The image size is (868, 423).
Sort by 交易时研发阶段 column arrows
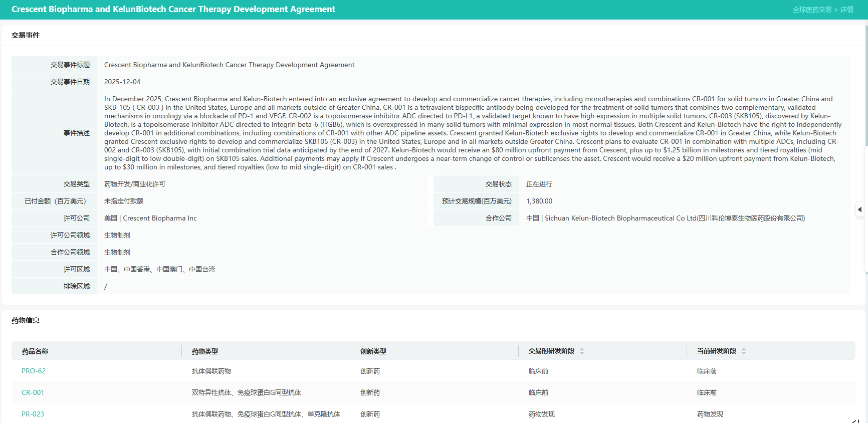(582, 351)
